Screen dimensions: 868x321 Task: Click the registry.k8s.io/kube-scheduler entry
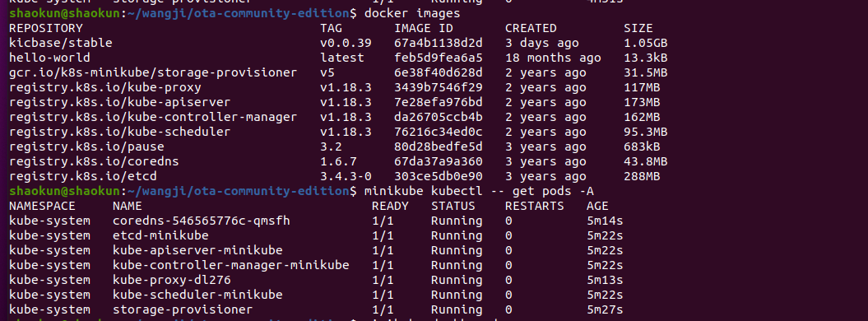pos(119,133)
